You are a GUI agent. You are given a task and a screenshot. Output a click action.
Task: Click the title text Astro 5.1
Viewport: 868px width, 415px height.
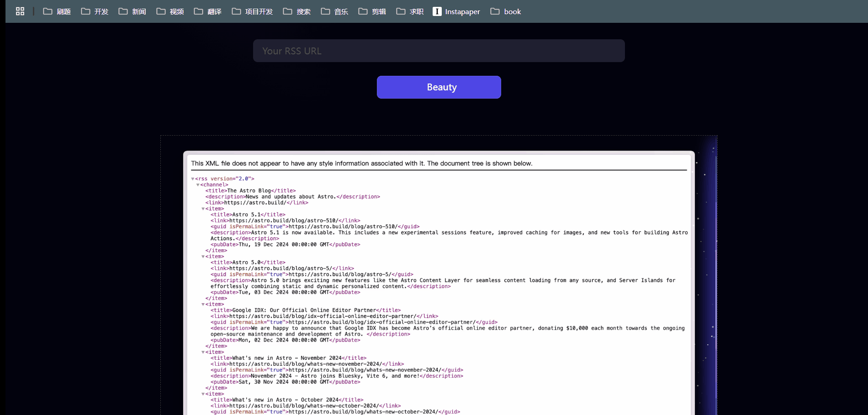(x=246, y=215)
